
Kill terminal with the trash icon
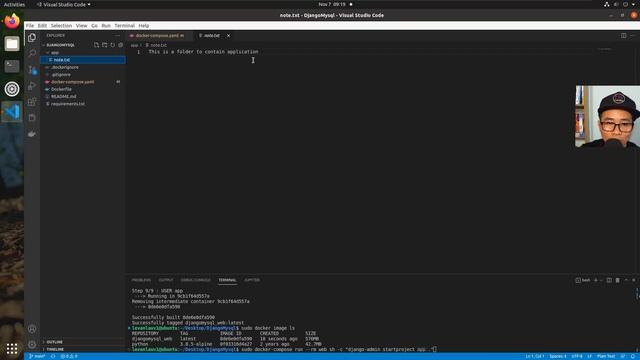(618, 280)
